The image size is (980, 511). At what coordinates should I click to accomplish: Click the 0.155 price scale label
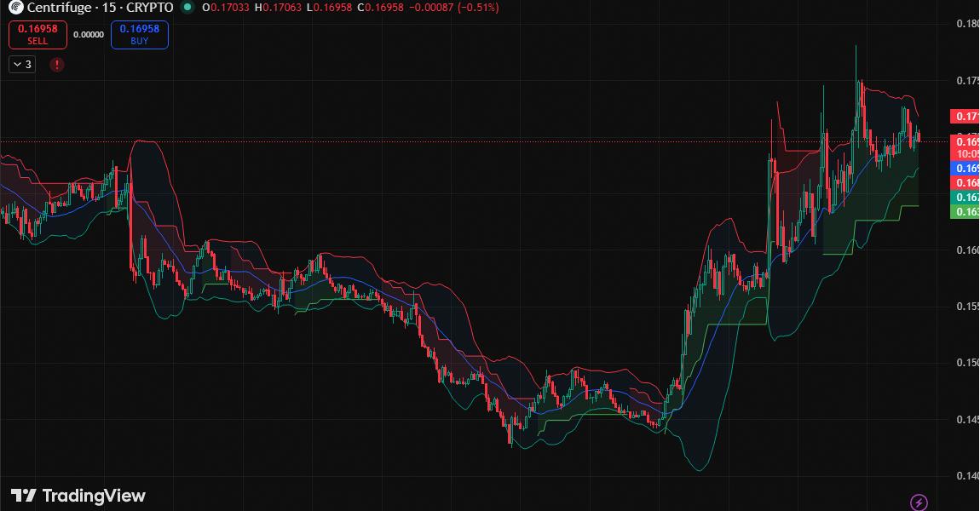[967, 306]
